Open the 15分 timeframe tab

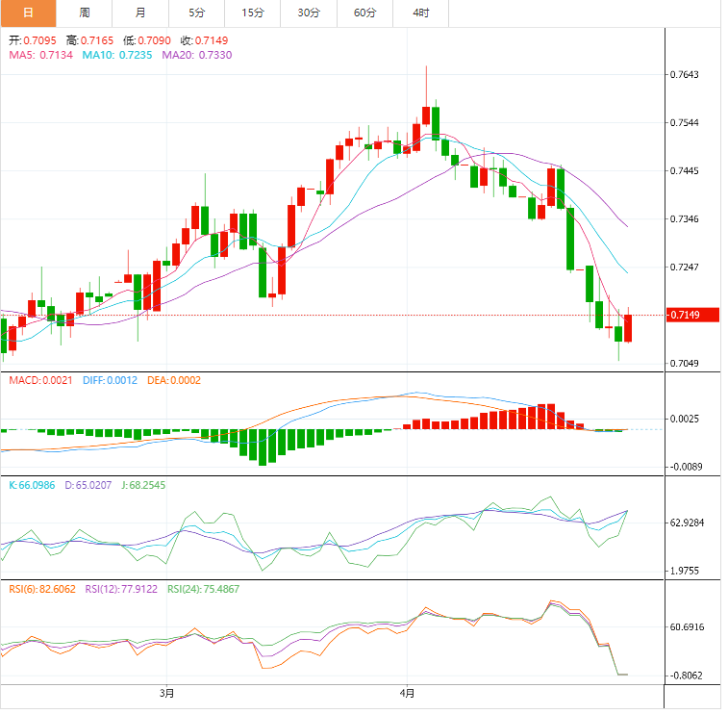click(253, 13)
